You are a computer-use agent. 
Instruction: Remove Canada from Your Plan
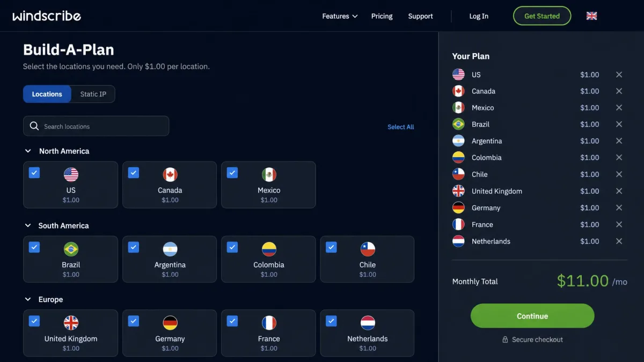tap(619, 91)
